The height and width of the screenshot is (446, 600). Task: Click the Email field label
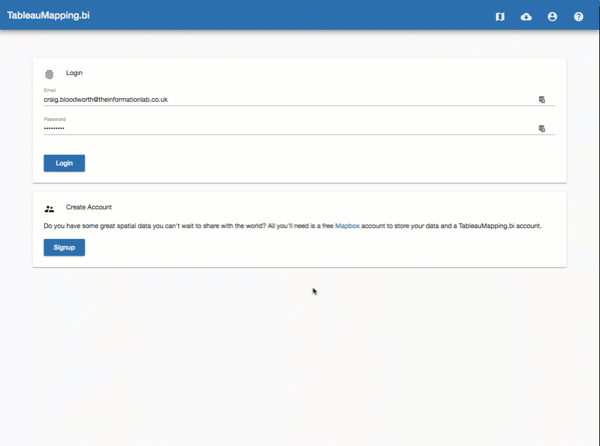(x=50, y=90)
